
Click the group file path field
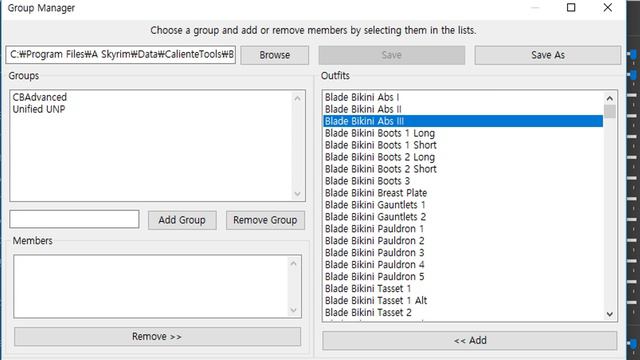[x=121, y=55]
